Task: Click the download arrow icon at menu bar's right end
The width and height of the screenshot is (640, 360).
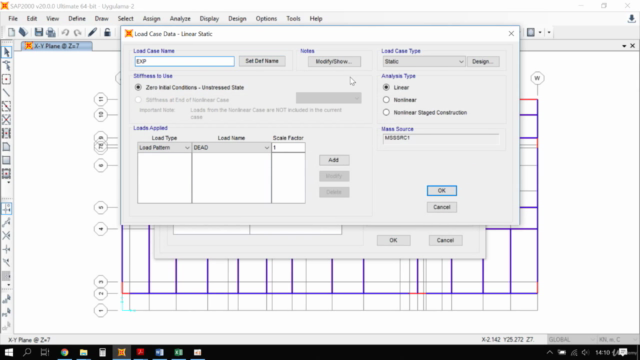Action: tap(631, 19)
